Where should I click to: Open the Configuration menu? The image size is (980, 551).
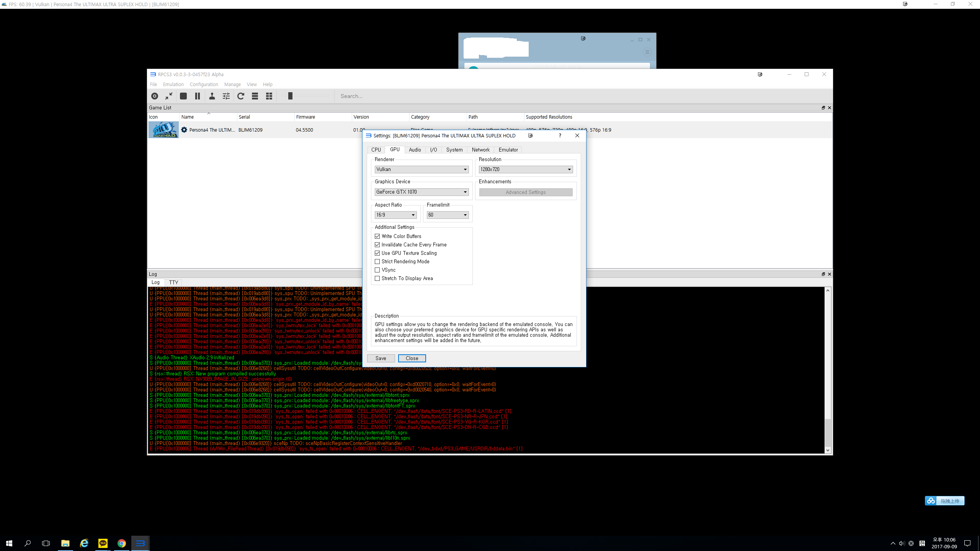204,84
